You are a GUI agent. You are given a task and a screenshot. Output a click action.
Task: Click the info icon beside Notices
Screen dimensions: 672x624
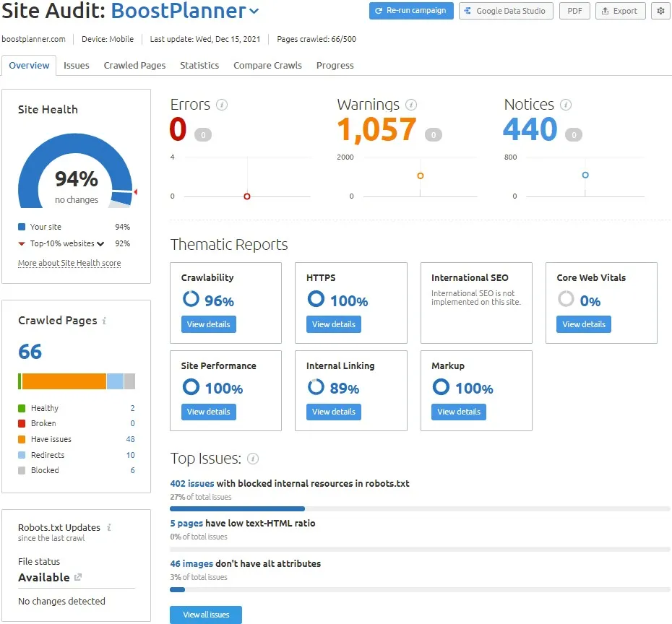(x=566, y=105)
